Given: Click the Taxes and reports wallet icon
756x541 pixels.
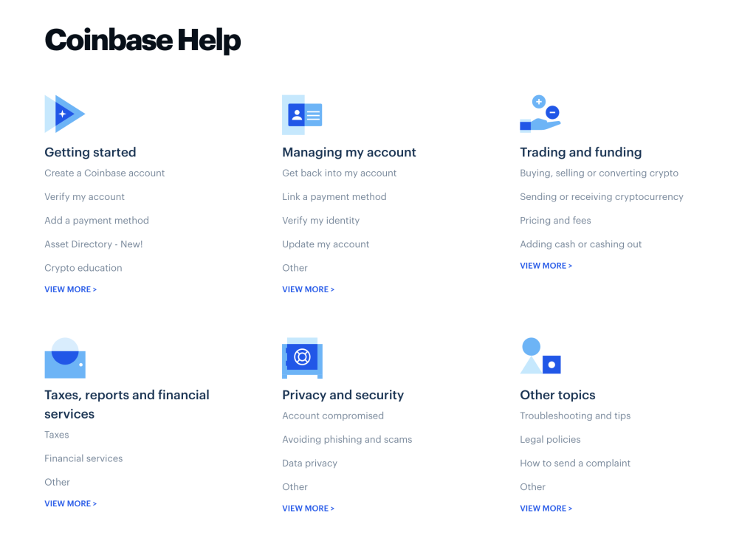Looking at the screenshot, I should pos(65,358).
